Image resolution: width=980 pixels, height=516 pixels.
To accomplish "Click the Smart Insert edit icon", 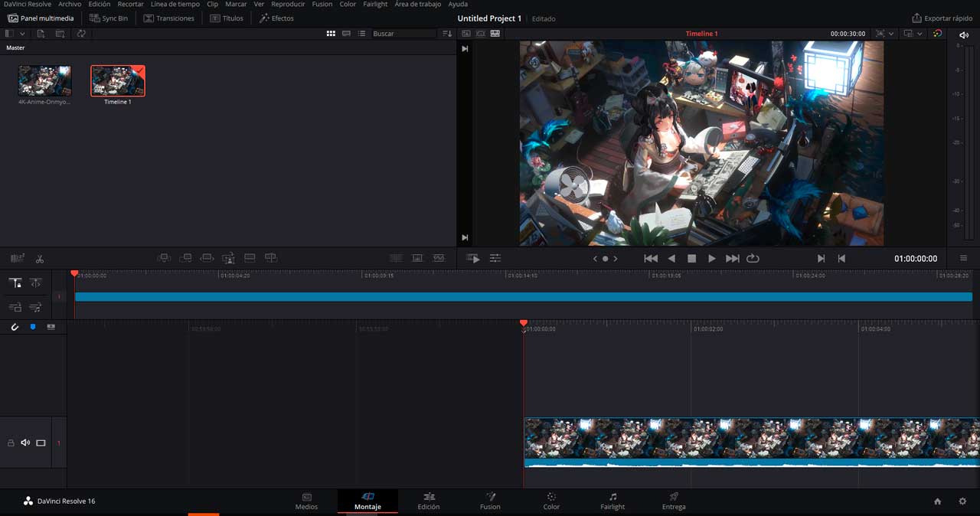I will pyautogui.click(x=164, y=259).
